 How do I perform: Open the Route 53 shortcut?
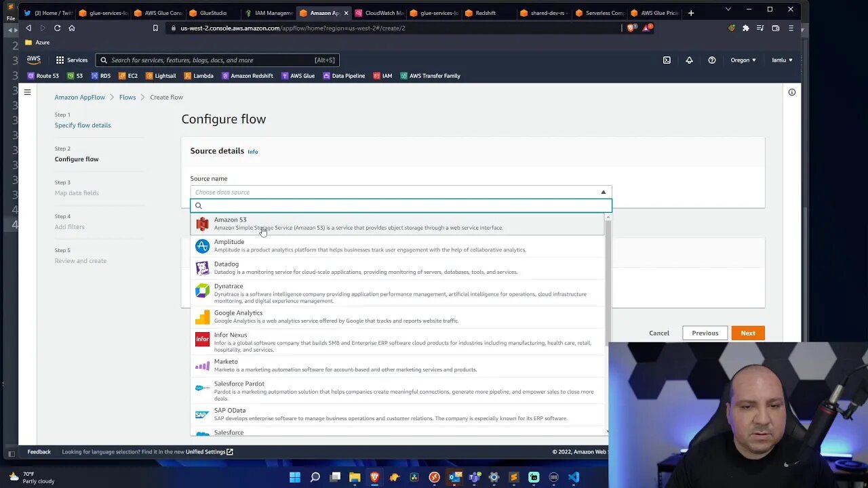[43, 76]
